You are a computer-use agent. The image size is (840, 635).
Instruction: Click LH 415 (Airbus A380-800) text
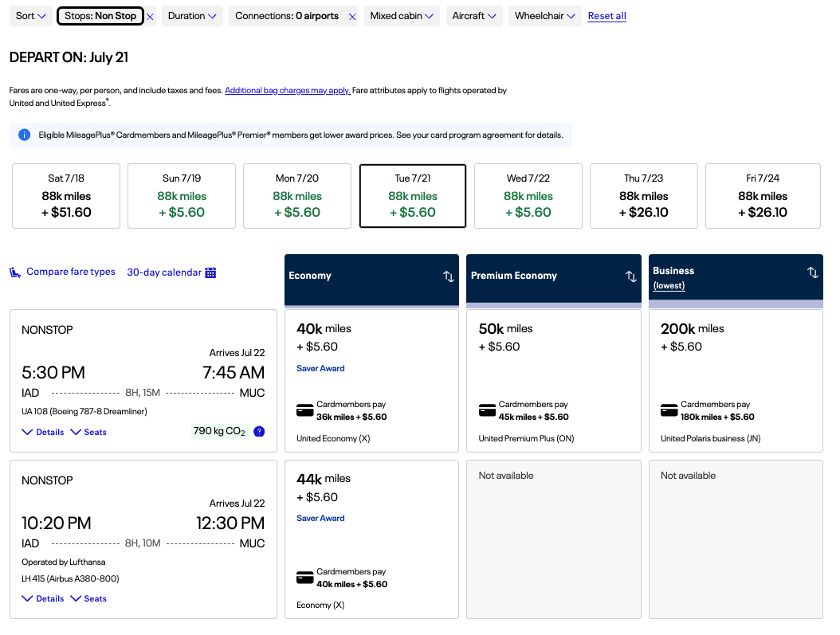(70, 578)
